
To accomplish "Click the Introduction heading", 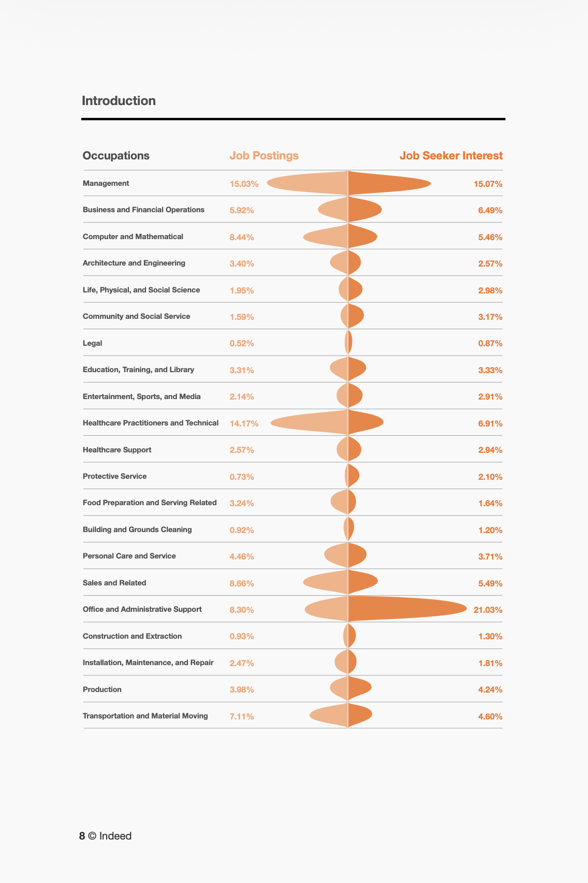I will point(119,101).
